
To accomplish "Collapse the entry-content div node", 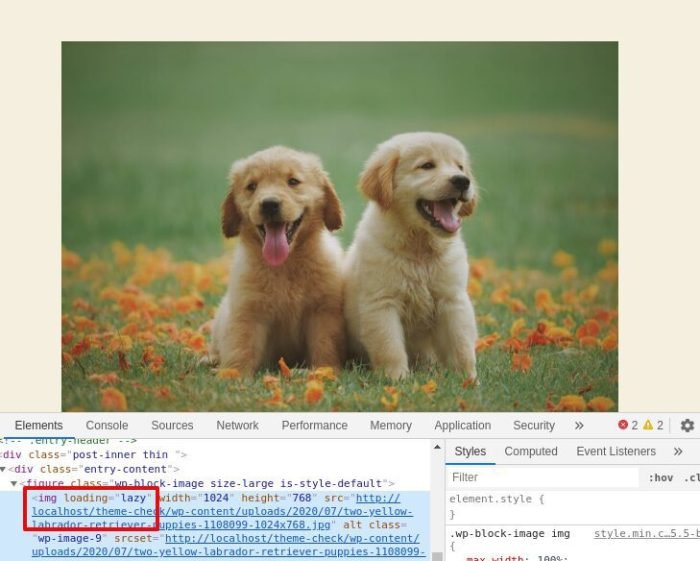I will click(3, 469).
